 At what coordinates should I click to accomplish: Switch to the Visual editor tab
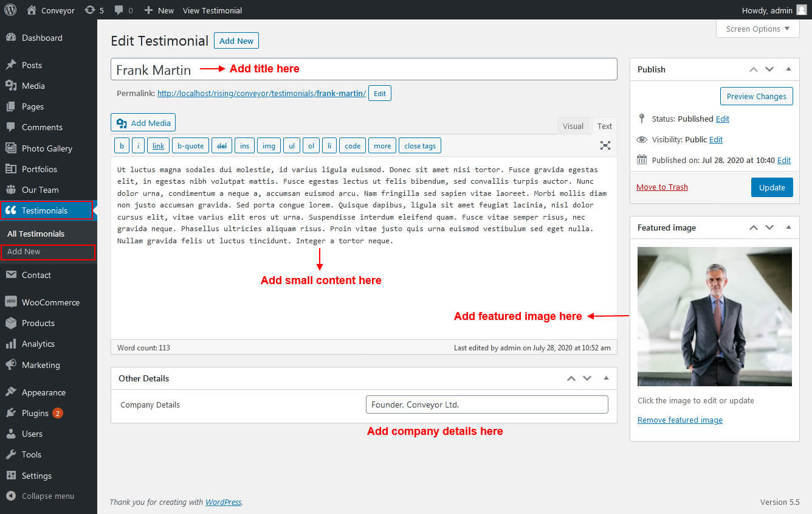(573, 126)
